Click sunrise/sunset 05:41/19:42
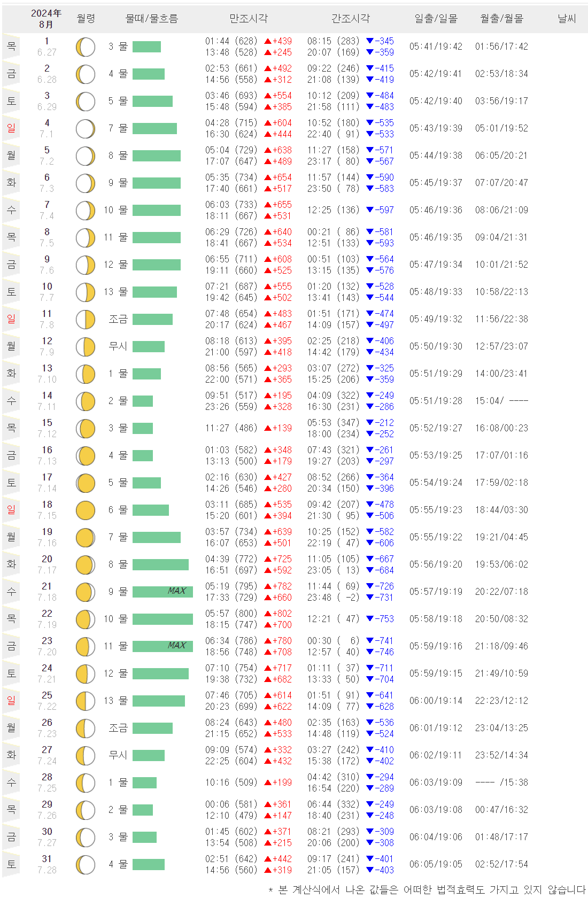This screenshot has width=588, height=899. click(436, 46)
